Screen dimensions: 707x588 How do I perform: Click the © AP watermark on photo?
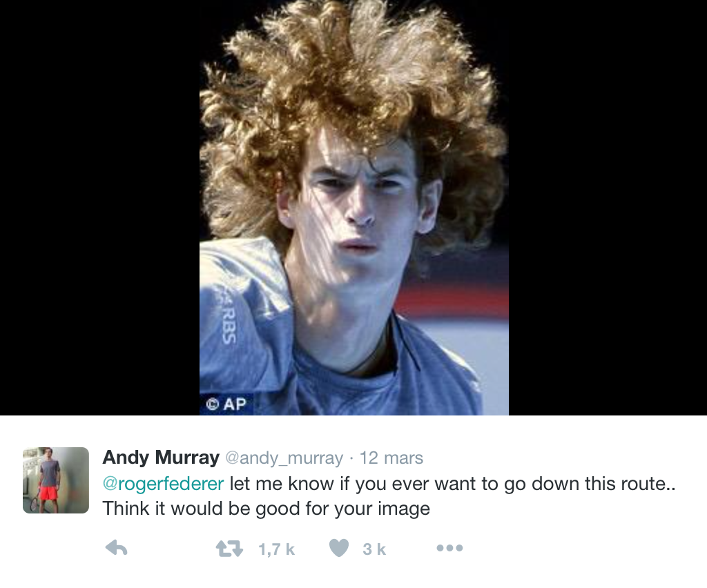[x=226, y=404]
